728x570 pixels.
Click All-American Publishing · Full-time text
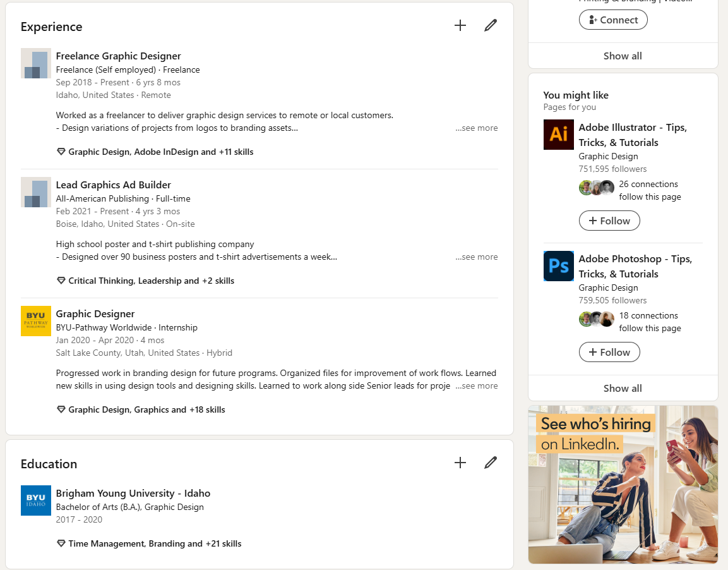[123, 199]
